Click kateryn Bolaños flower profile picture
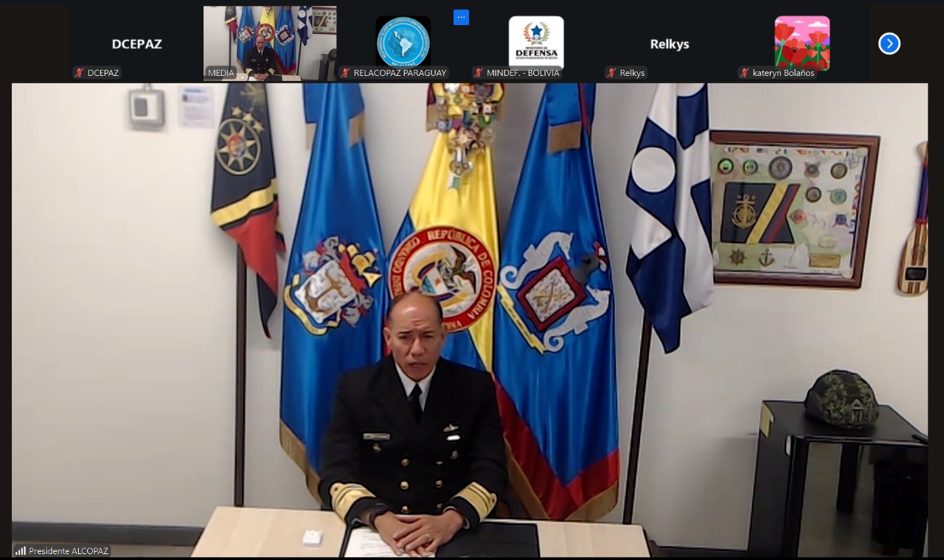Image resolution: width=944 pixels, height=560 pixels. [802, 42]
